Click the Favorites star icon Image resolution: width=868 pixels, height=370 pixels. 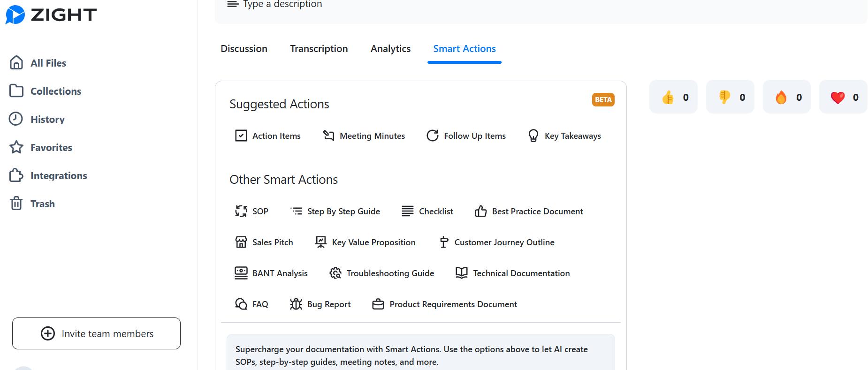click(x=16, y=147)
